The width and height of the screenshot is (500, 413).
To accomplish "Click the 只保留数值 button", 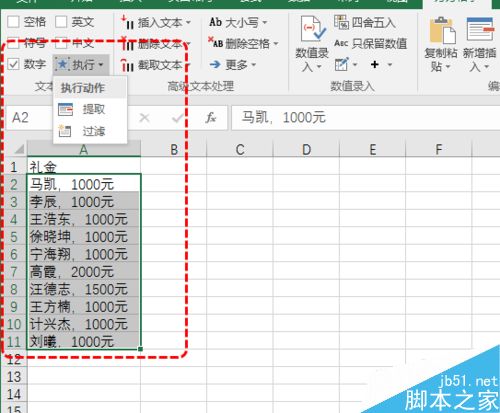I will [x=371, y=44].
